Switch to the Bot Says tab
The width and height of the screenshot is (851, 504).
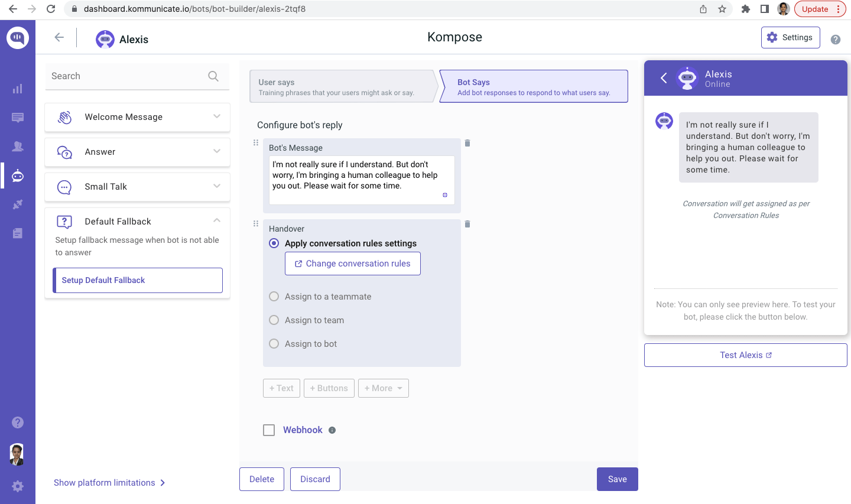coord(534,86)
